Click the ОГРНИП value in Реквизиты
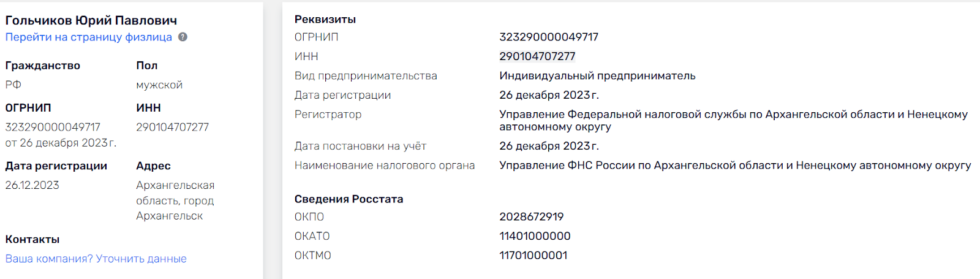This screenshot has width=980, height=279. 549,37
